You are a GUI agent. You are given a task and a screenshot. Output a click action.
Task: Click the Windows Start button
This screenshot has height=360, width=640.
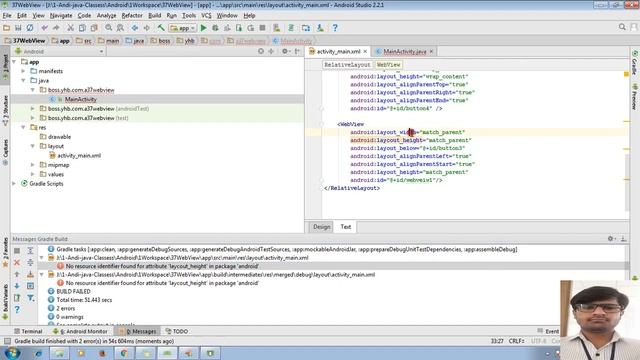13,353
